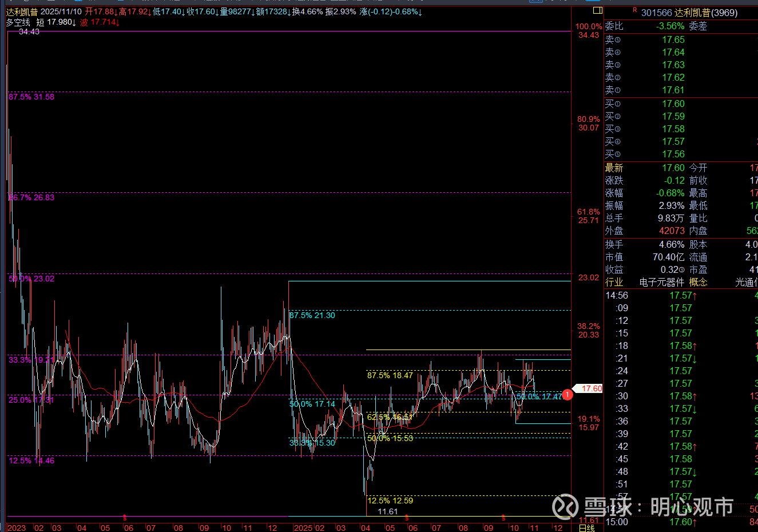The image size is (758, 532).
Task: Click the yellow 50.0% 15.53 level label
Action: (390, 438)
